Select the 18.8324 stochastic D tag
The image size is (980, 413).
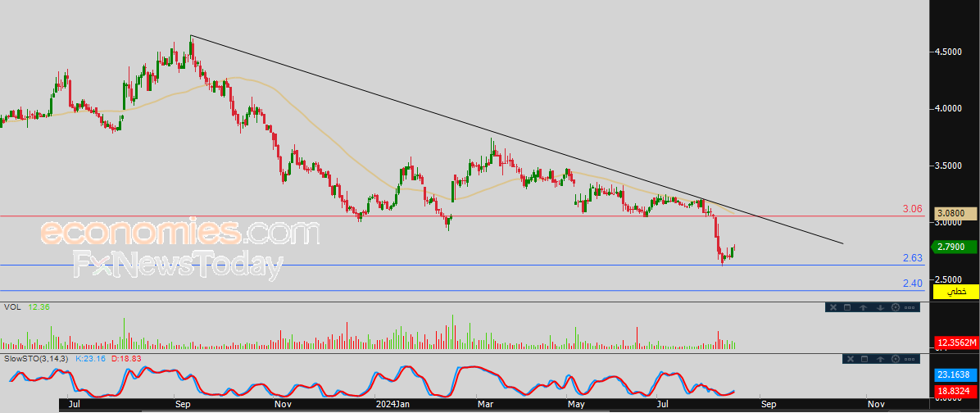[x=955, y=391]
